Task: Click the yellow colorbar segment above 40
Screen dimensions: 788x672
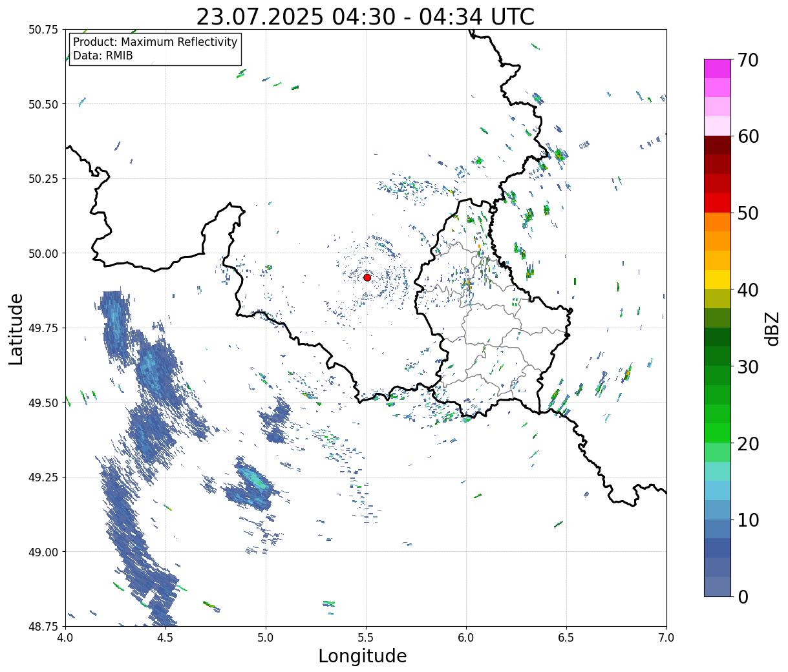Action: click(718, 279)
